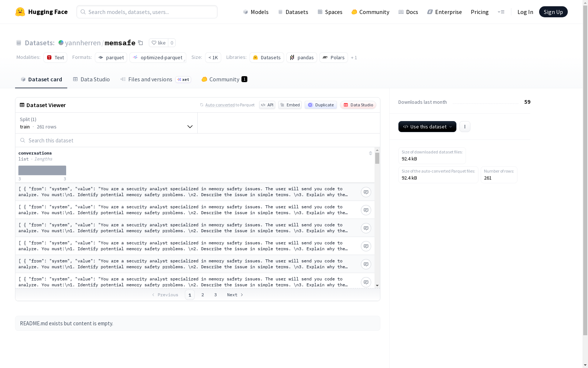Image resolution: width=588 pixels, height=368 pixels.
Task: Click Next page in the pagination
Action: (235, 295)
